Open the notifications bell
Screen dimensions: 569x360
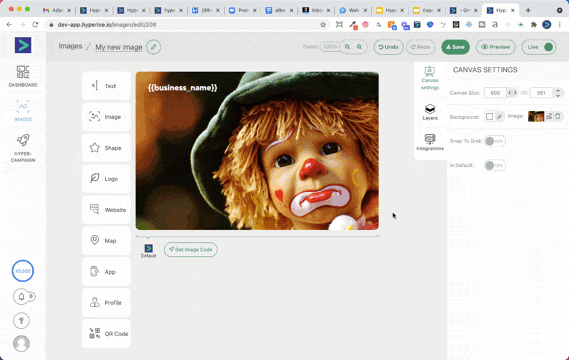[21, 296]
